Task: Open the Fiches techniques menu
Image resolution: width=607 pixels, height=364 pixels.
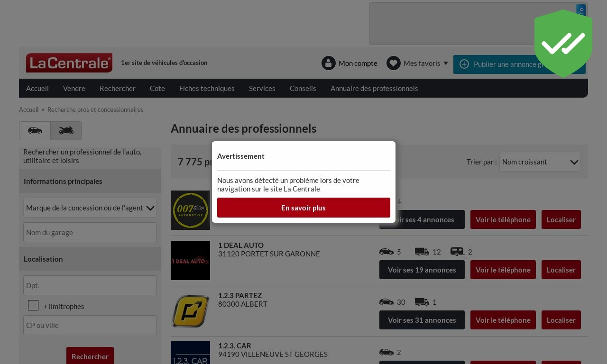Action: 207,88
